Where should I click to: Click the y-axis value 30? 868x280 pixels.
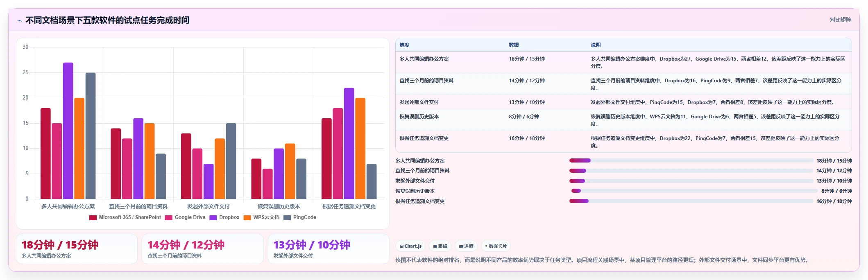point(25,47)
